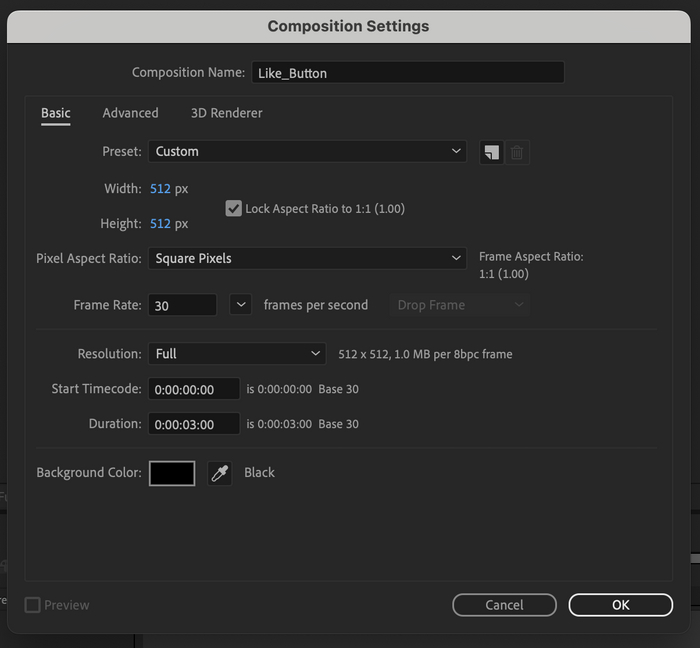This screenshot has width=700, height=648.
Task: Click the Width value 512
Action: (160, 189)
